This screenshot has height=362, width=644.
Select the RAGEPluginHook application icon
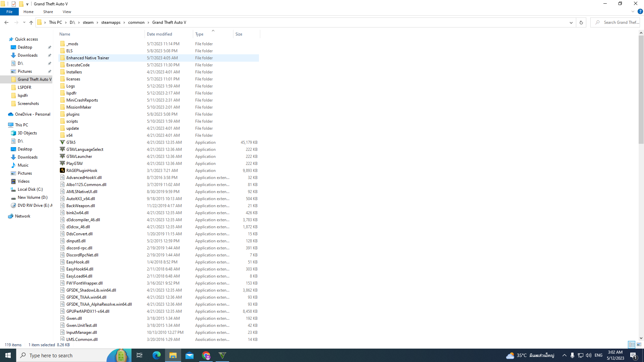tap(62, 171)
